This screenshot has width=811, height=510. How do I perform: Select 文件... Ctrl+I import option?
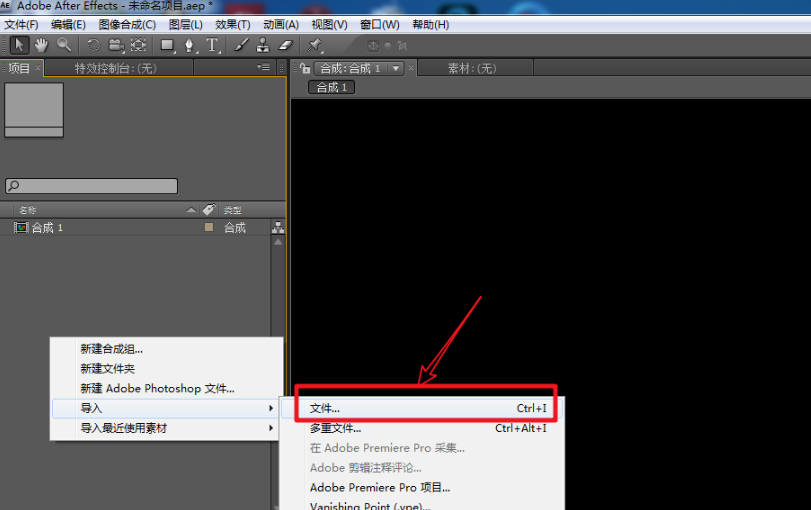pos(422,409)
